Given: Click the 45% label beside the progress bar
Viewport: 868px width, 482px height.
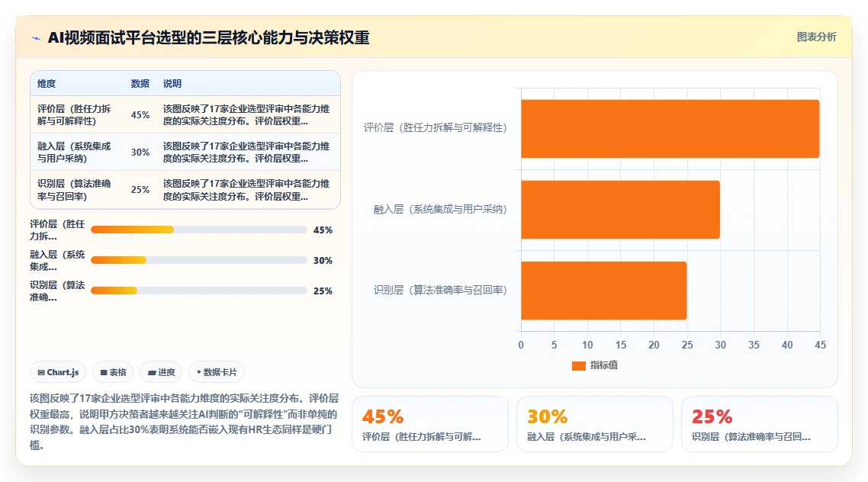Looking at the screenshot, I should click(323, 230).
